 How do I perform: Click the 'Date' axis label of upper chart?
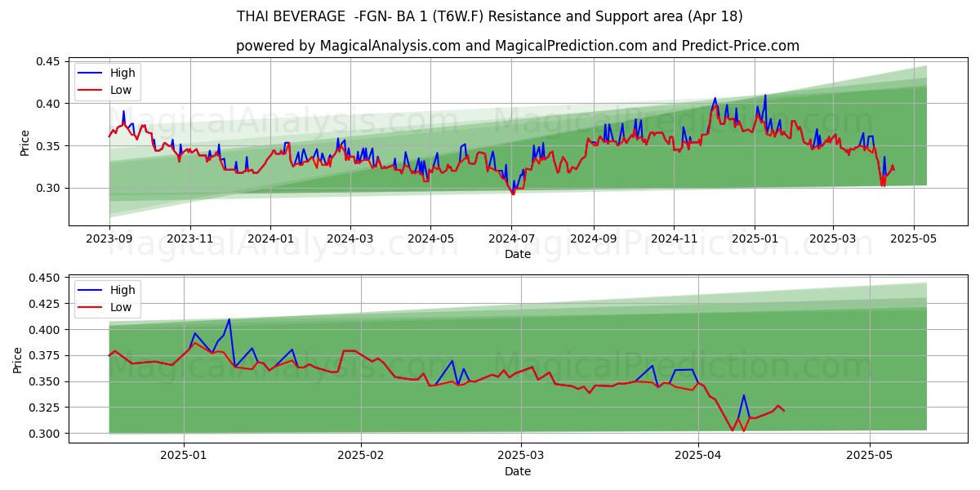pyautogui.click(x=518, y=254)
